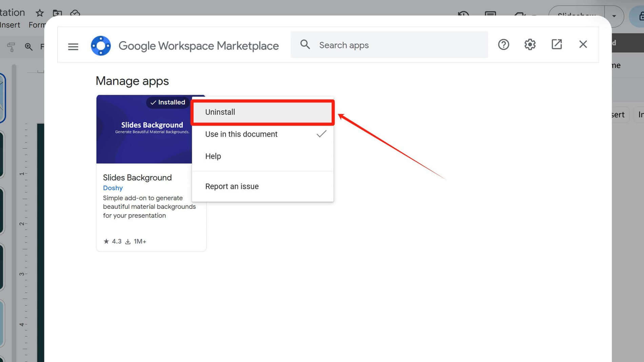644x362 pixels.
Task: Click the Slides Background app description
Action: click(x=149, y=207)
